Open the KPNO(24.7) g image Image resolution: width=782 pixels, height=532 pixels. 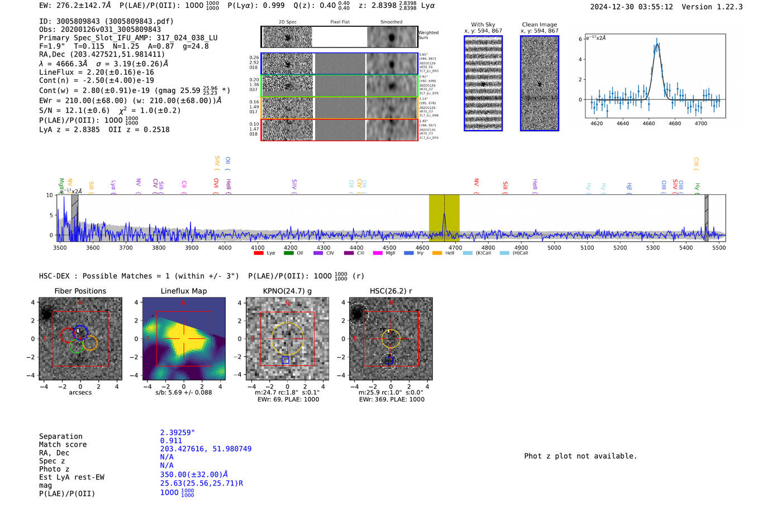(x=287, y=339)
